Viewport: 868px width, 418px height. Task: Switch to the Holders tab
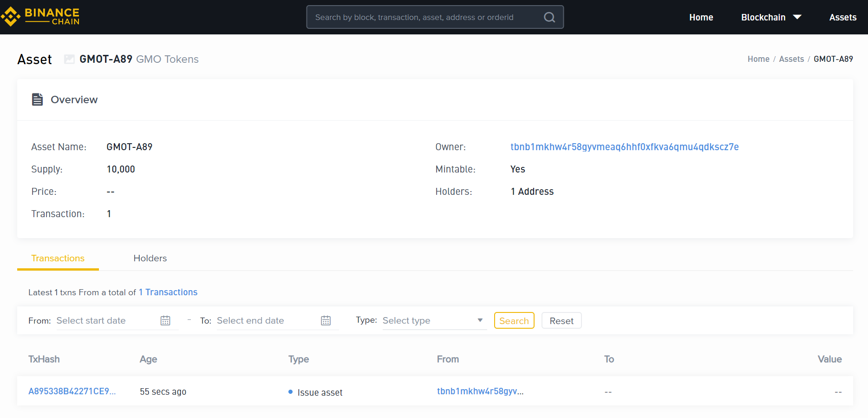click(x=150, y=258)
